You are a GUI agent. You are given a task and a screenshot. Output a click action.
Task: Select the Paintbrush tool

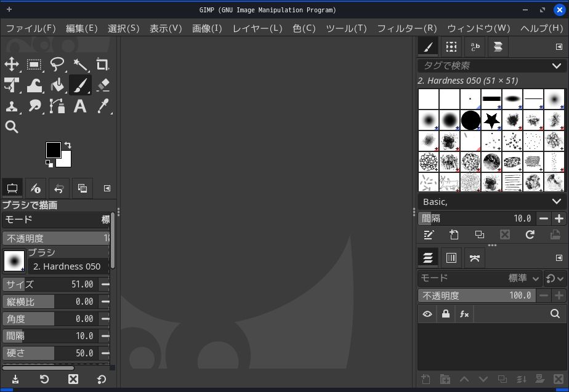click(x=80, y=85)
